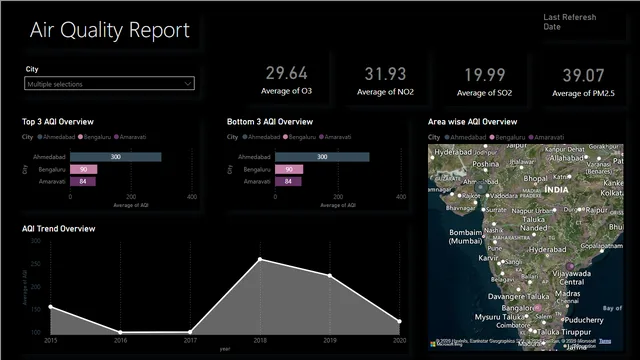Screen dimensions: 640x360
Task: Click the Amaravati bubble near Vijayawada on map
Action: [x=570, y=267]
